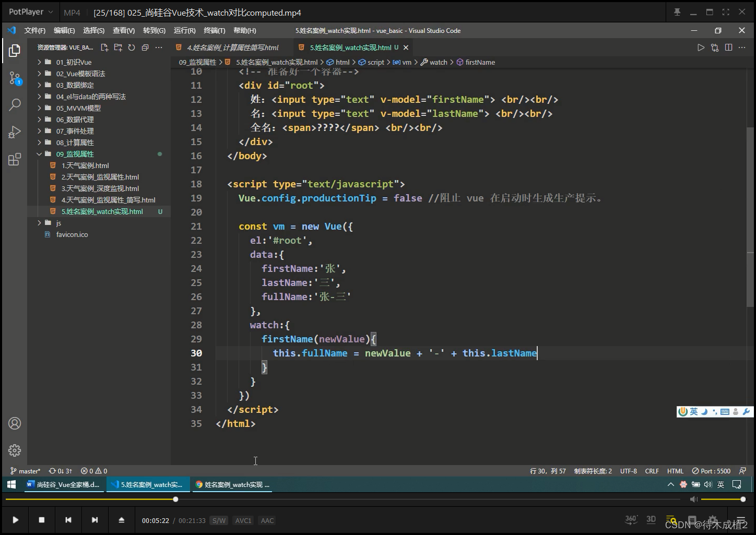Open Windows Start button in video

point(11,485)
